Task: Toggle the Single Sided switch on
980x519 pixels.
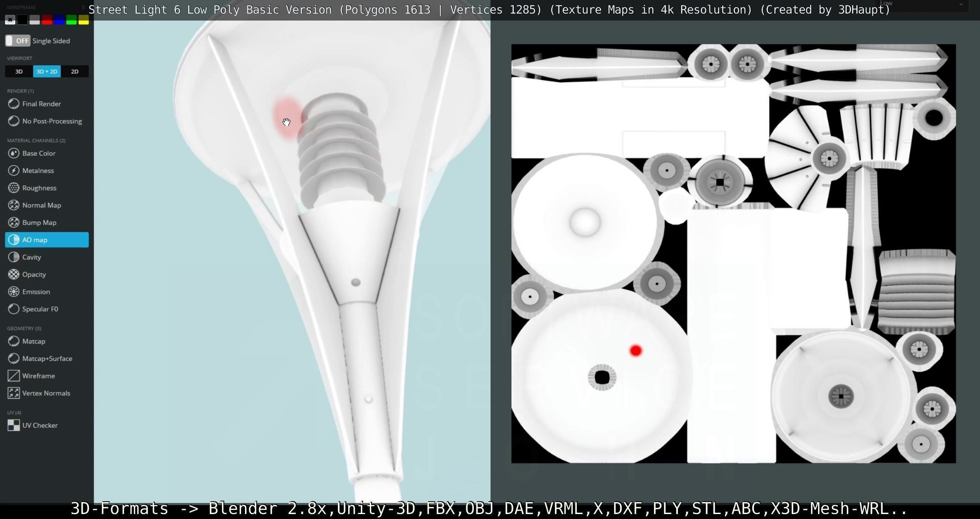Action: 18,41
